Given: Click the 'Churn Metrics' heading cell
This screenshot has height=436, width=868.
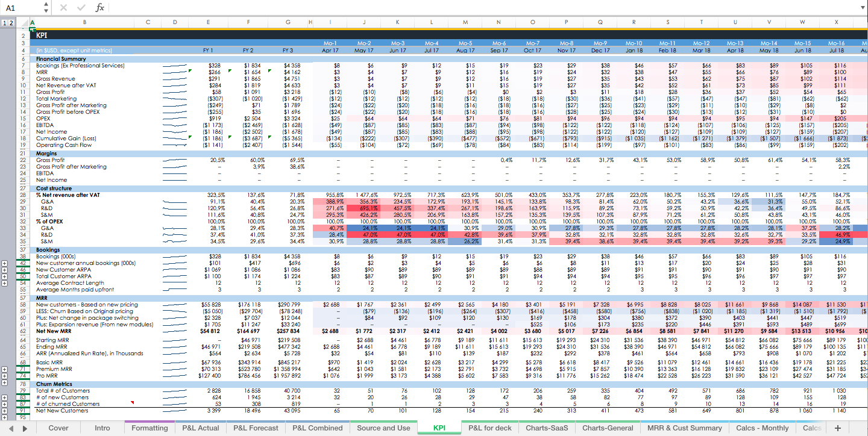Looking at the screenshot, I should pyautogui.click(x=54, y=384).
